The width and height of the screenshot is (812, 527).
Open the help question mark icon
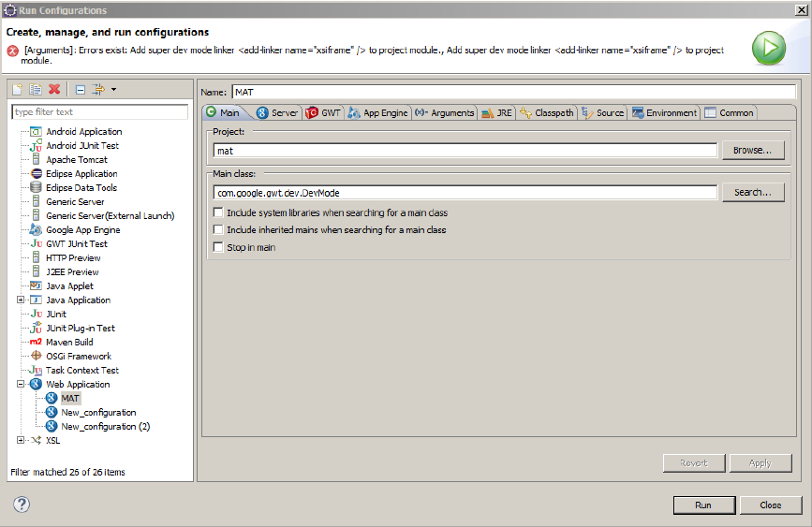click(x=22, y=505)
